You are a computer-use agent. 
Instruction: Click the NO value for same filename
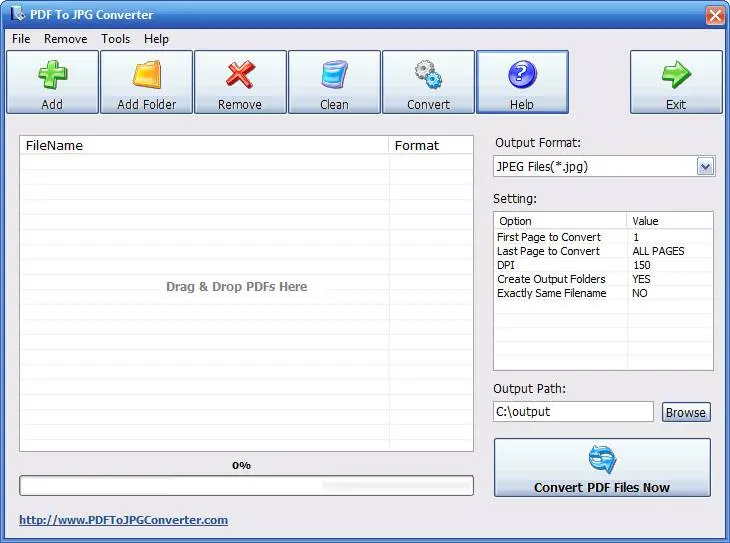(x=640, y=293)
